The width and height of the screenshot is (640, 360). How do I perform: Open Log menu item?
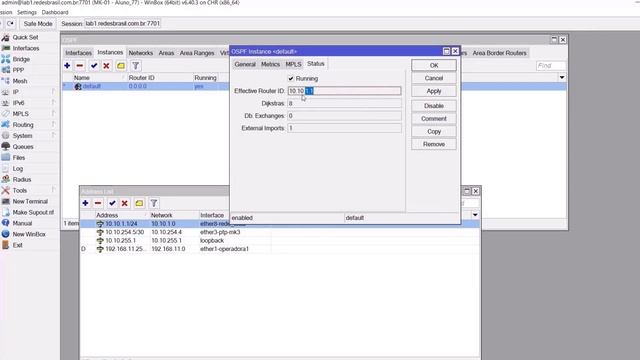[18, 169]
